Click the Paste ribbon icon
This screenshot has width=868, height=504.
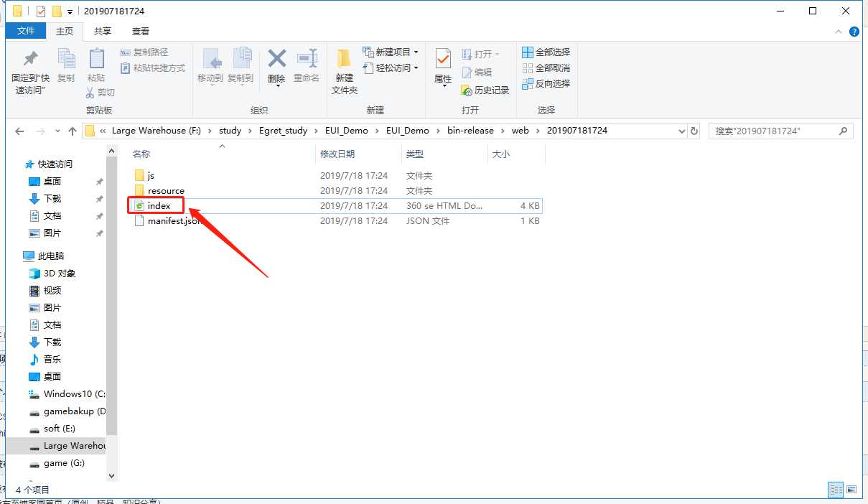pos(96,59)
